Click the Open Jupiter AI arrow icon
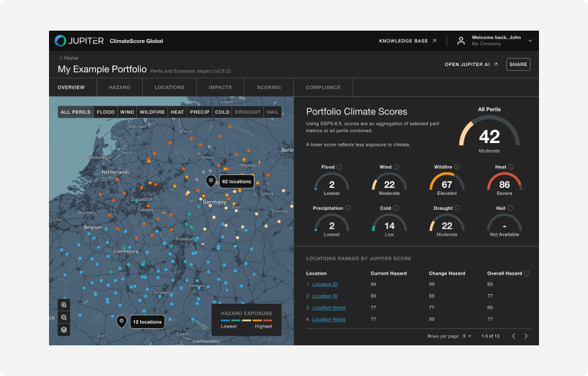The image size is (588, 376). pos(495,64)
